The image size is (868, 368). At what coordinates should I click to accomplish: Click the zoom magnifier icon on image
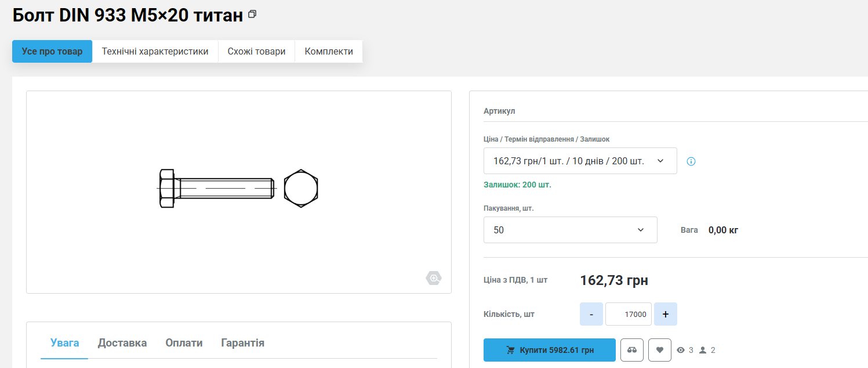point(433,279)
